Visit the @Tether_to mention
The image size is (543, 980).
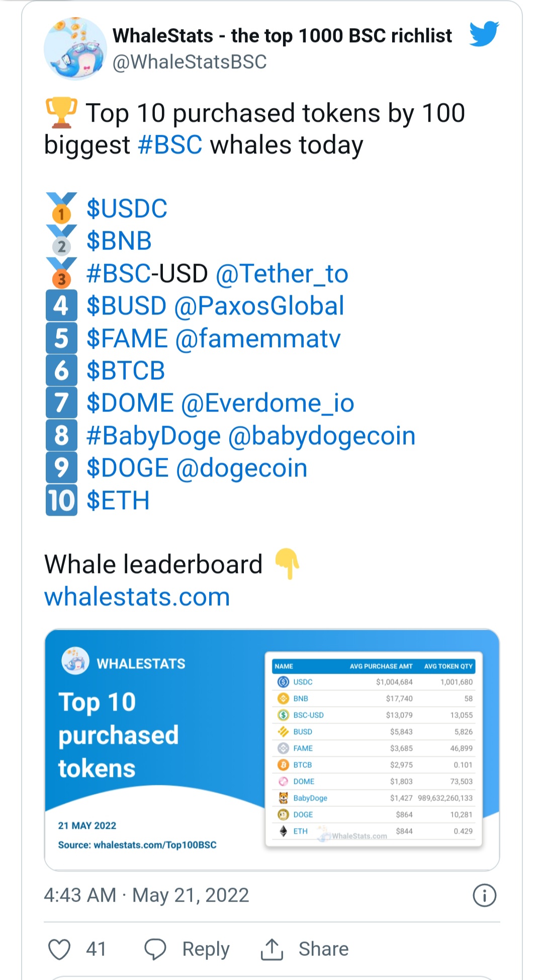(282, 274)
